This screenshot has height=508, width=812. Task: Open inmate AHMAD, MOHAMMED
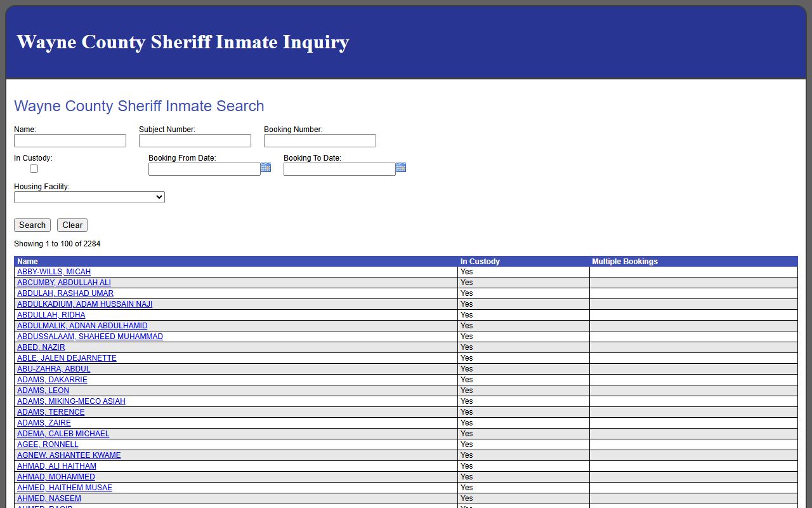[56, 477]
